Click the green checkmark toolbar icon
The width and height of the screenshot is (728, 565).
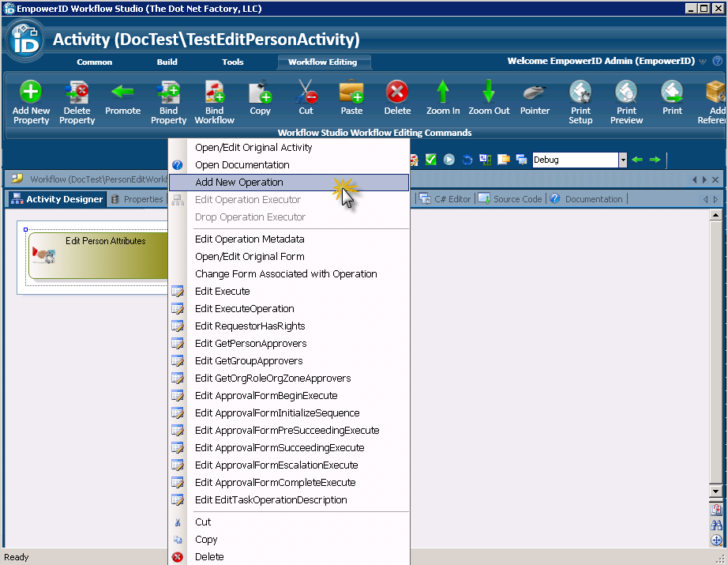click(431, 160)
